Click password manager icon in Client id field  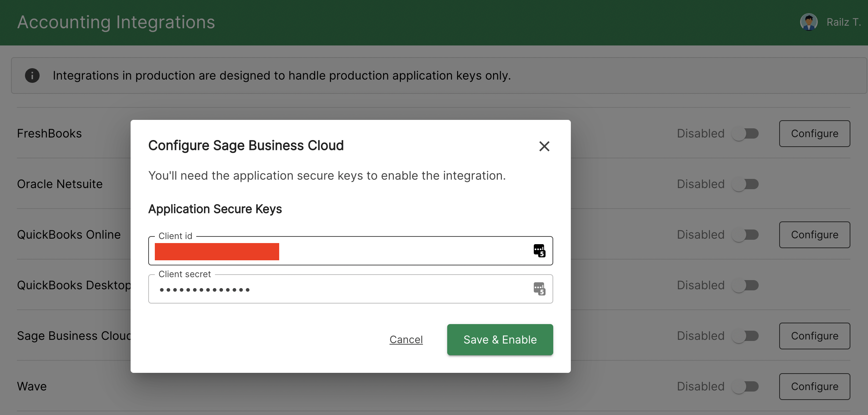pos(539,251)
